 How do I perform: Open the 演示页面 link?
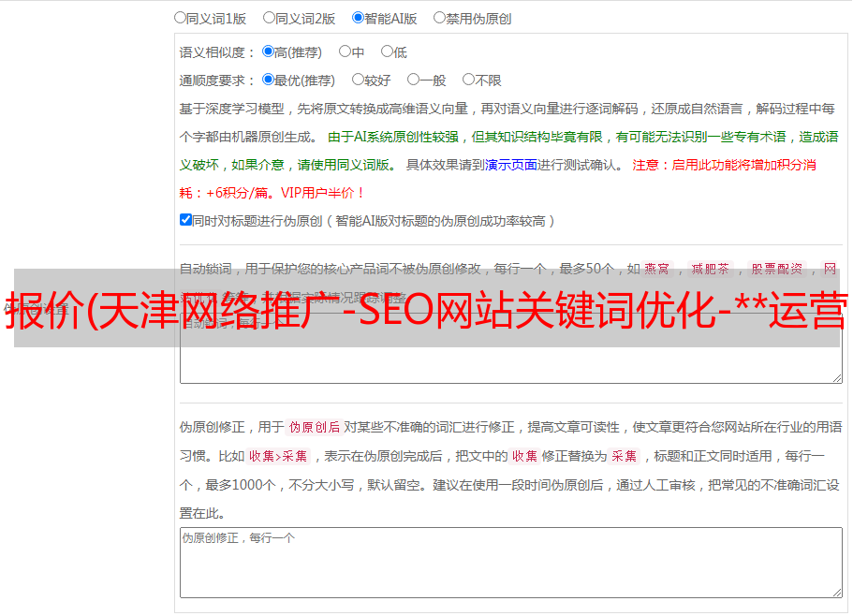click(510, 165)
